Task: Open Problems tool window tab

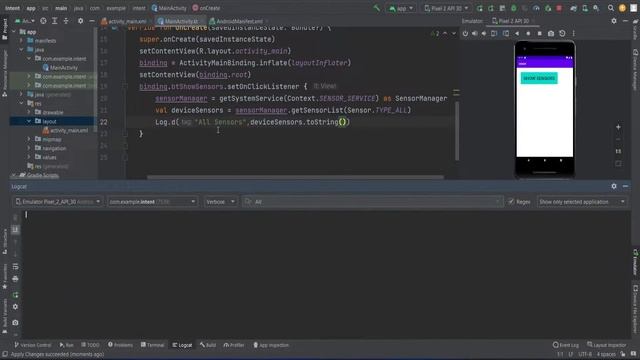Action: [120, 345]
